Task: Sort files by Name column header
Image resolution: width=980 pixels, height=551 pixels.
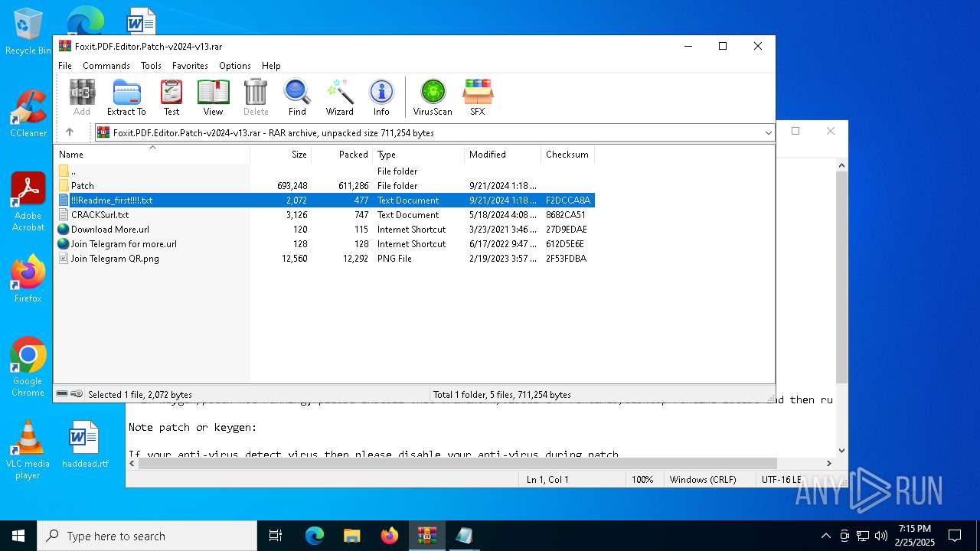Action: coord(152,155)
